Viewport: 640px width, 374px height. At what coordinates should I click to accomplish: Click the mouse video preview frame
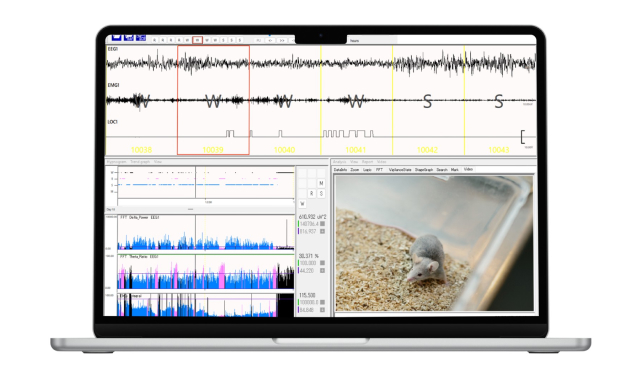click(434, 243)
